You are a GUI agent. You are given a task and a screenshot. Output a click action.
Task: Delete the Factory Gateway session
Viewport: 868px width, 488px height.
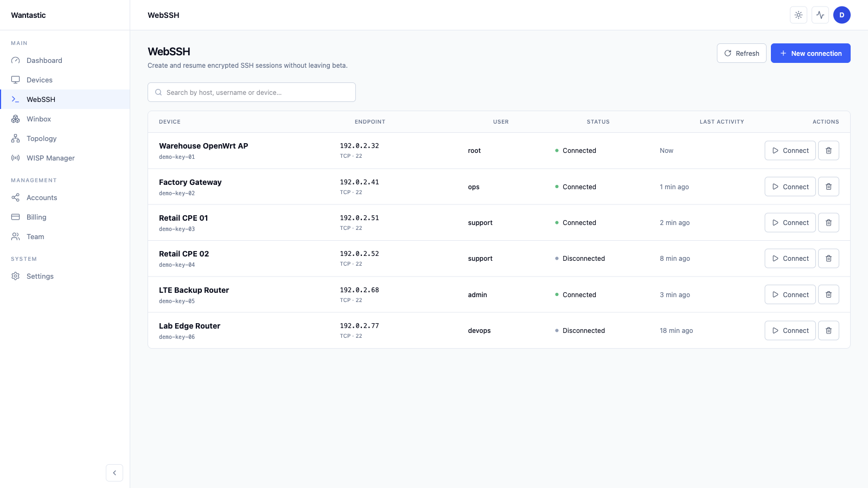[828, 187]
